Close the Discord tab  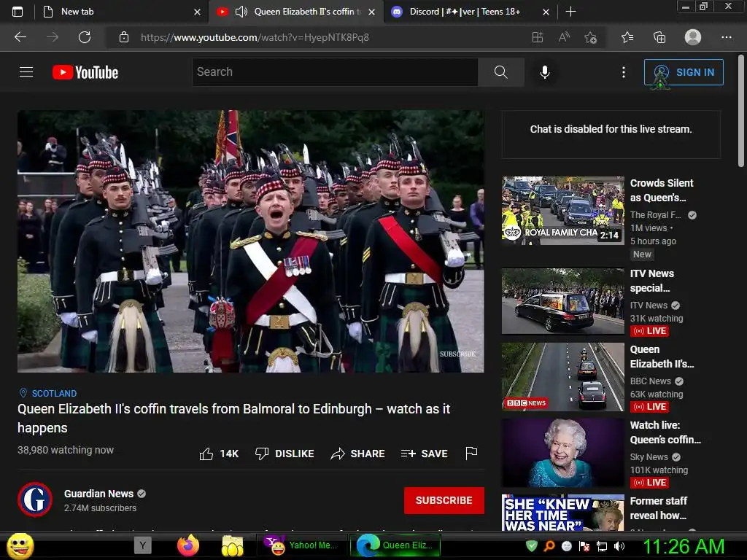coord(546,12)
